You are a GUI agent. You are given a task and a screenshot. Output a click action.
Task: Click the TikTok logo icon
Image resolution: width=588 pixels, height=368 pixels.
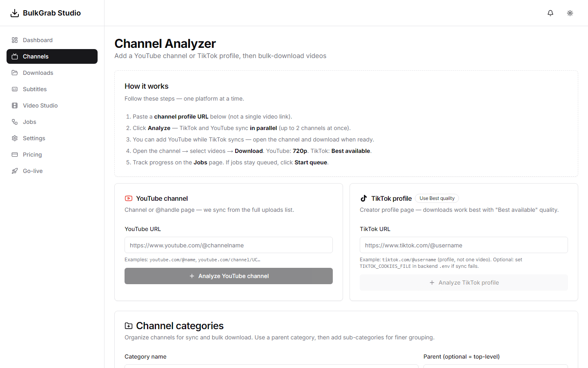point(364,198)
